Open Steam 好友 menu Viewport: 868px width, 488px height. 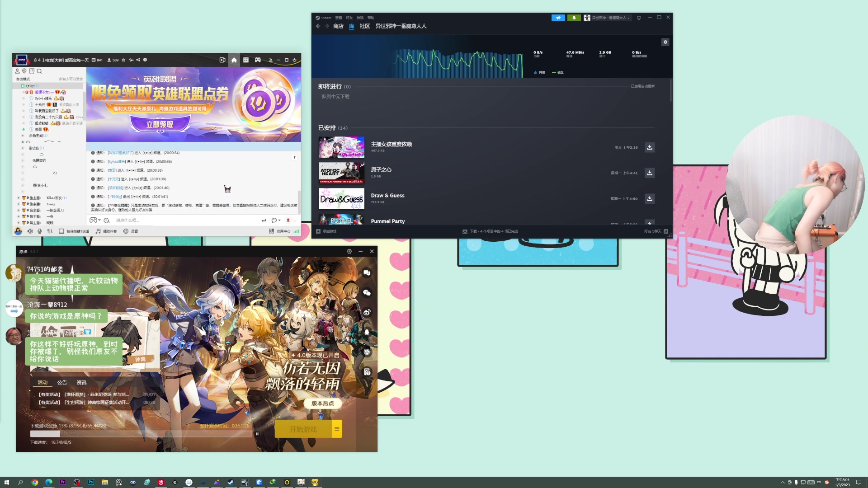coord(349,18)
